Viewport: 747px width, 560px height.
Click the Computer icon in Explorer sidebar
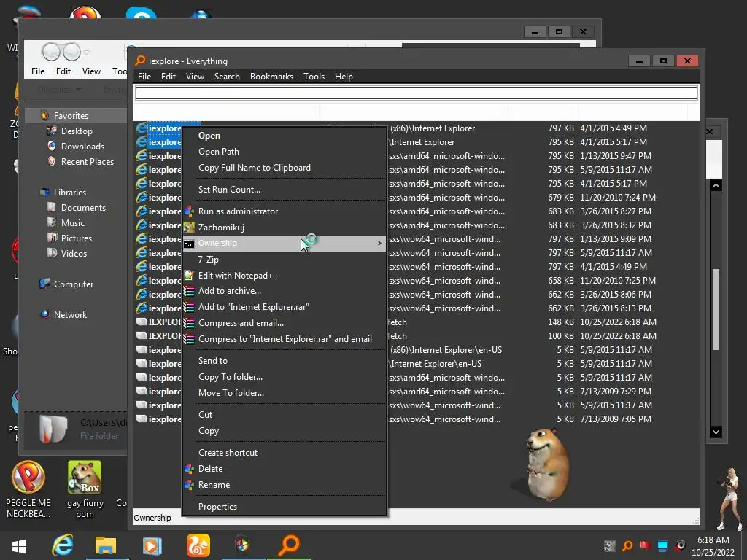[x=44, y=284]
